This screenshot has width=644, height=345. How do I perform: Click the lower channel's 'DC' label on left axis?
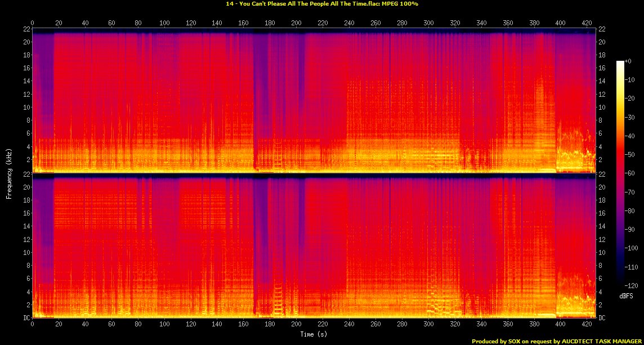[25, 318]
